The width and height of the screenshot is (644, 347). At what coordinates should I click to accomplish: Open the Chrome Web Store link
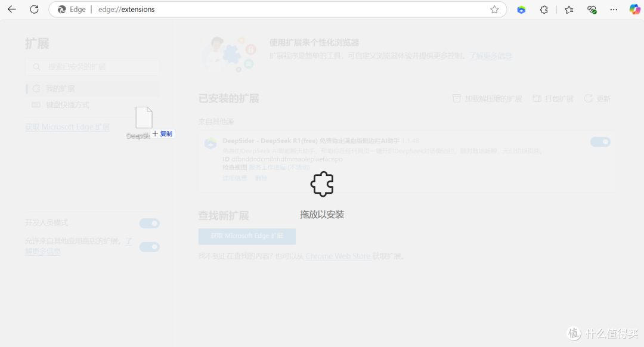[338, 256]
